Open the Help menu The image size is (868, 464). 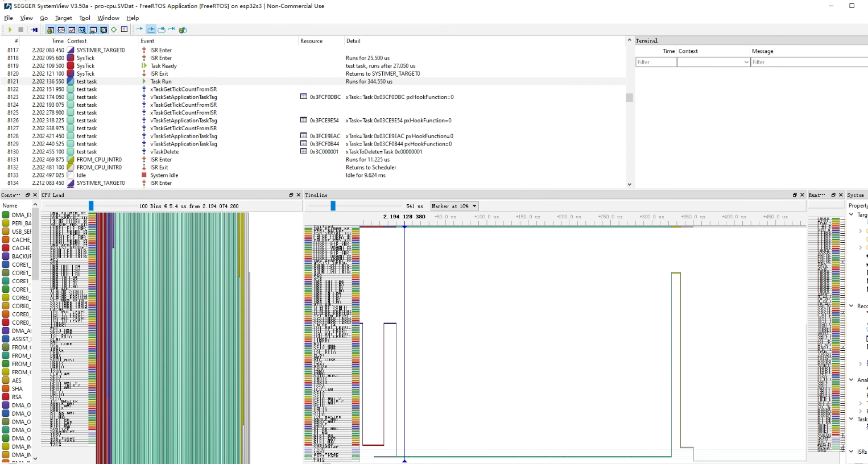click(133, 18)
